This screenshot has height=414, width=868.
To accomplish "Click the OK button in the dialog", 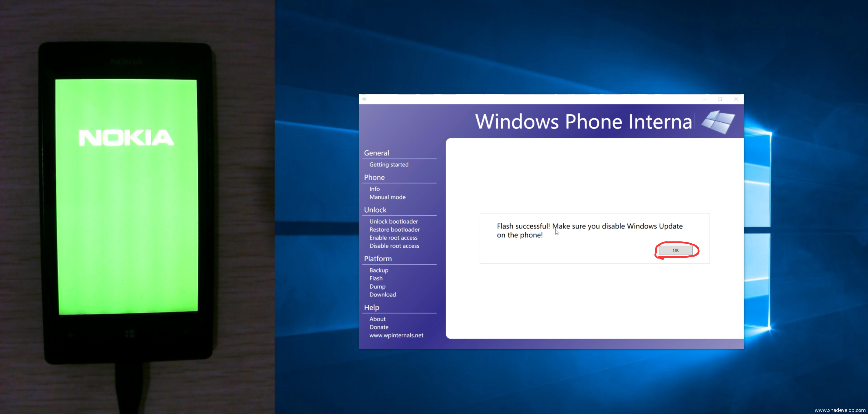I will pyautogui.click(x=675, y=250).
